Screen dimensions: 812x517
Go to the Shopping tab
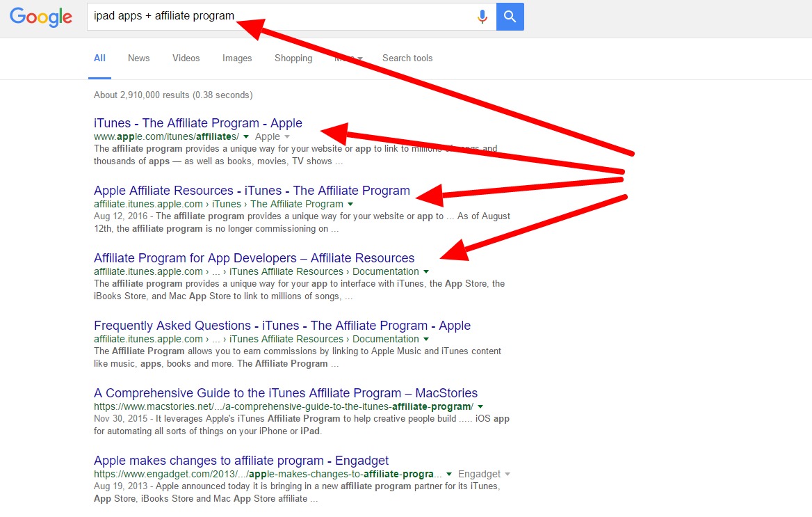click(x=293, y=58)
